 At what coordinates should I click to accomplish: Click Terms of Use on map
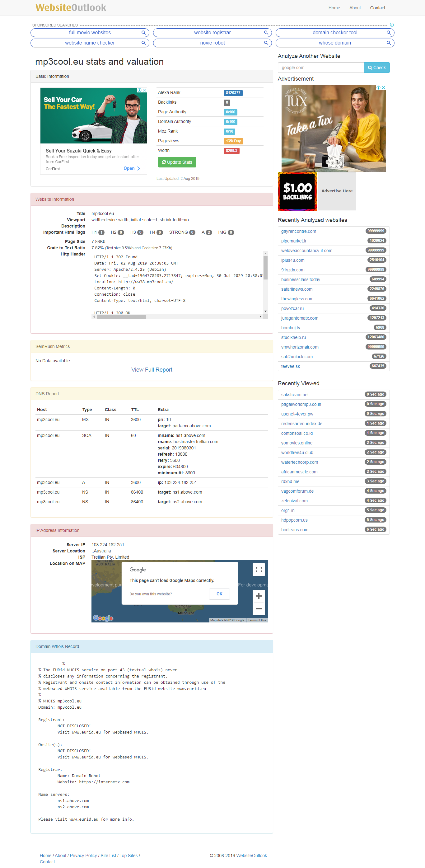[257, 620]
